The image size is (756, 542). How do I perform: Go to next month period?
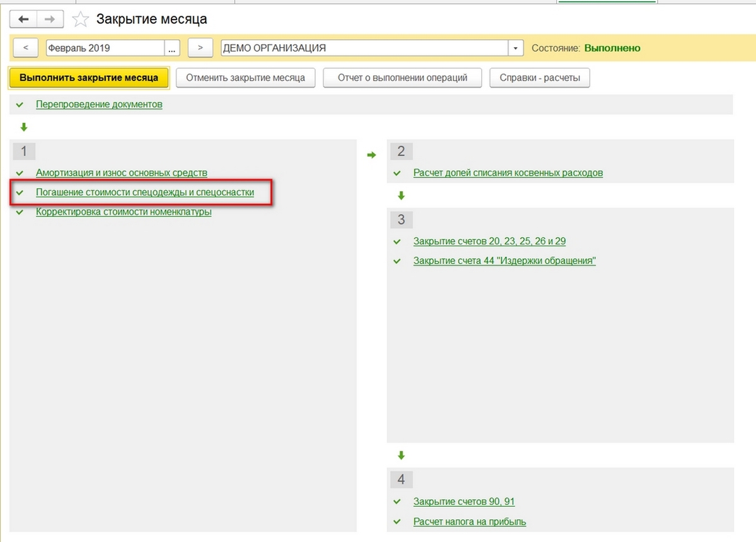tap(200, 48)
